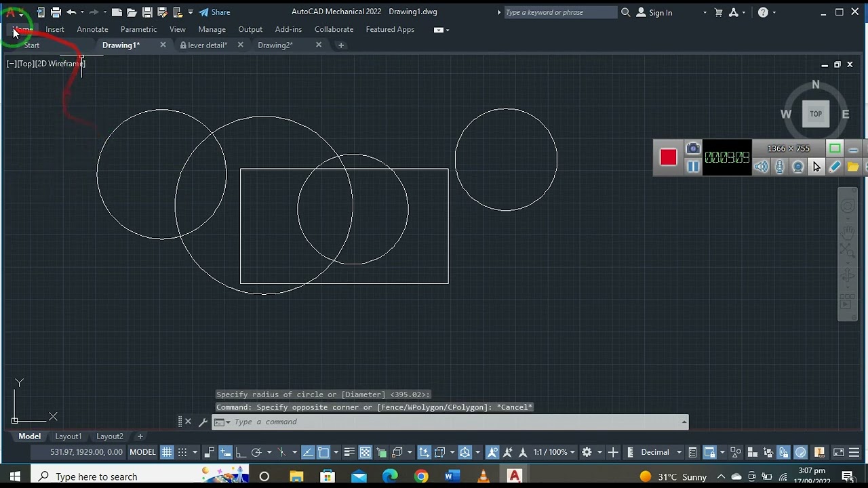The image size is (868, 488).
Task: Open the Manage ribbon tab
Action: click(x=212, y=29)
